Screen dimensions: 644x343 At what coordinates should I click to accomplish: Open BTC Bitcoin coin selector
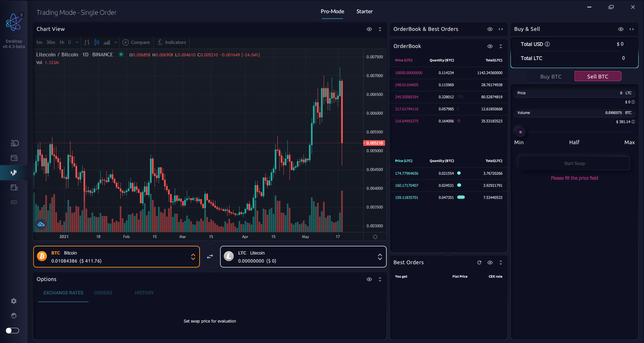116,257
